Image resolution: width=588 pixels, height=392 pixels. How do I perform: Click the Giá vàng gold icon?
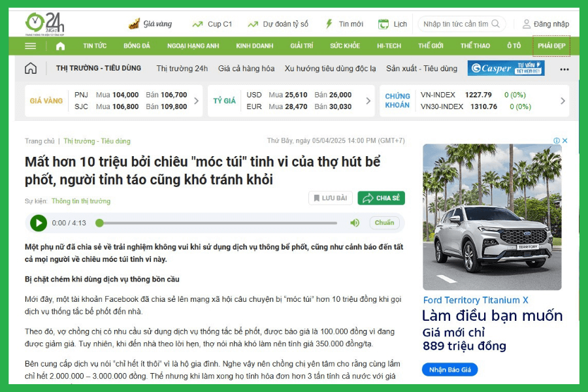134,24
